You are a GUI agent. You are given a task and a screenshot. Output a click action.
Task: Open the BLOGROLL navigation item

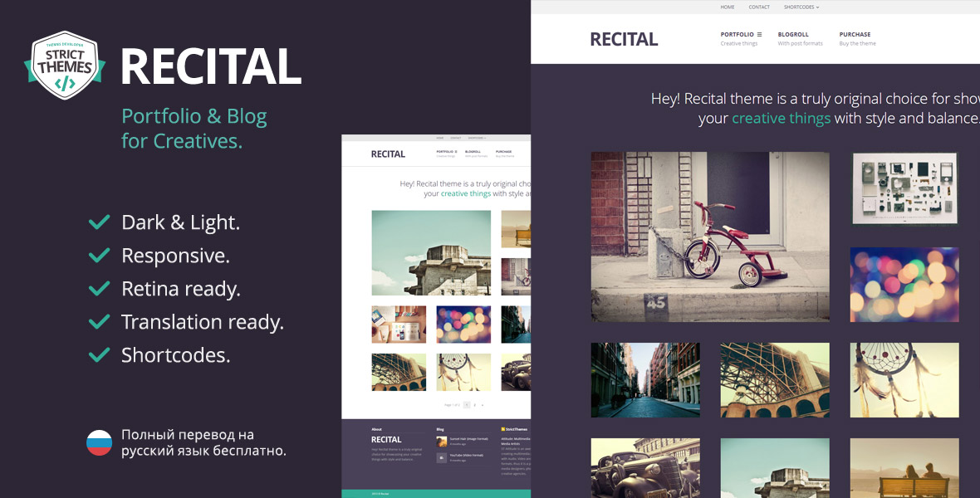tap(793, 34)
